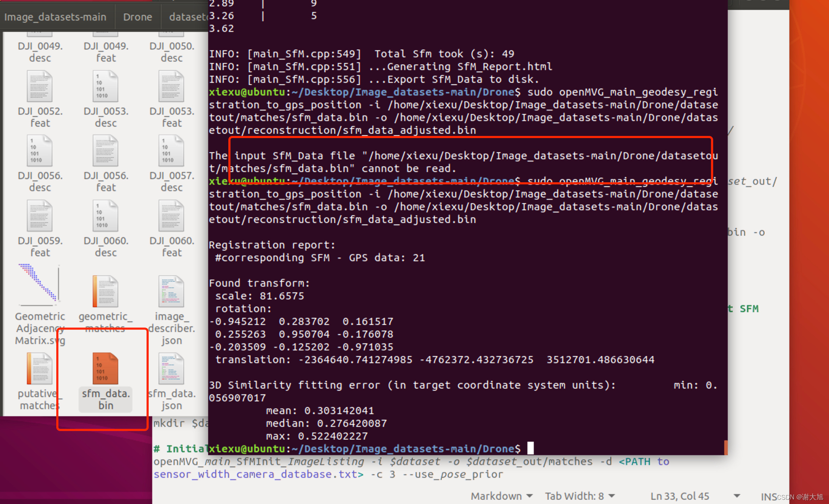Select the DJI_0052.feat text file icon
Image resolution: width=829 pixels, height=504 pixels.
(x=40, y=86)
